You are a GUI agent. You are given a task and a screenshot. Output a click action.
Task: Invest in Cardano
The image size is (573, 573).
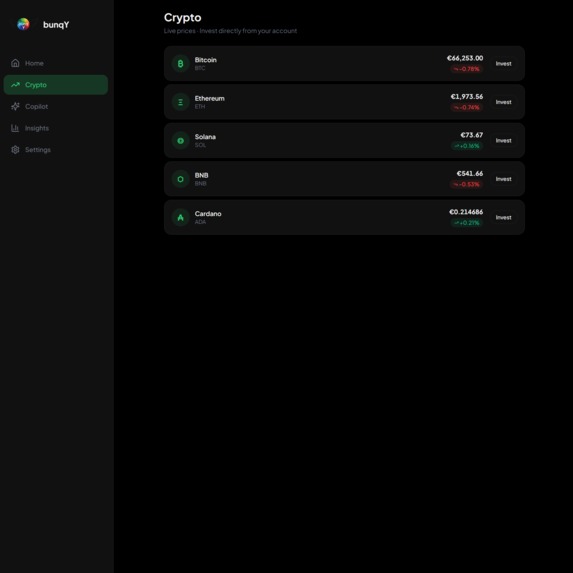(503, 217)
